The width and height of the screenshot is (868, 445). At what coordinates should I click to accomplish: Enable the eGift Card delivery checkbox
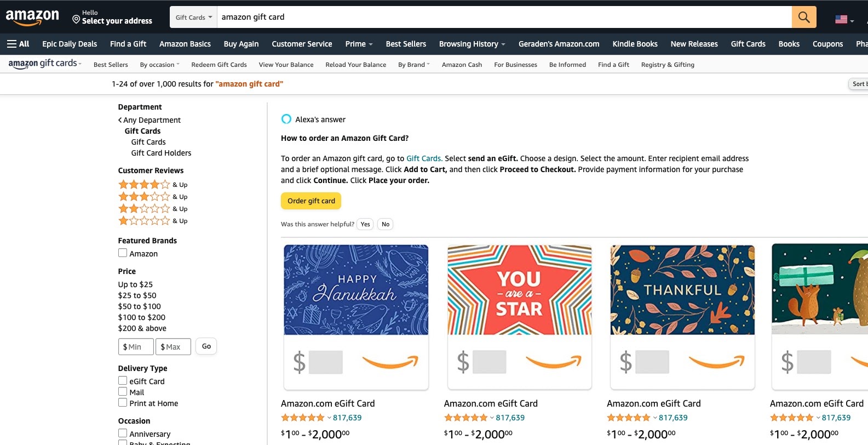click(x=123, y=381)
